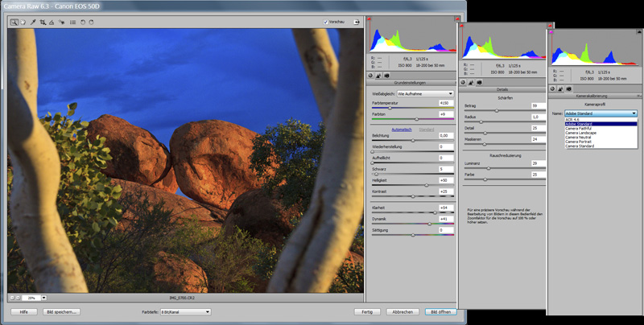Open the Farbtiefe bit depth dropdown
This screenshot has width=644, height=325.
[184, 311]
